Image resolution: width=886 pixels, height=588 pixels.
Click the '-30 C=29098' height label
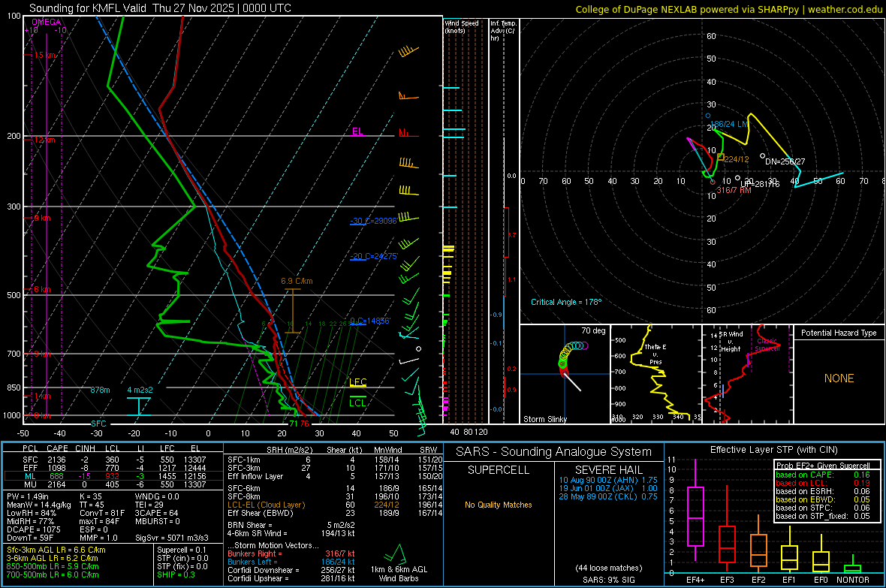click(373, 221)
